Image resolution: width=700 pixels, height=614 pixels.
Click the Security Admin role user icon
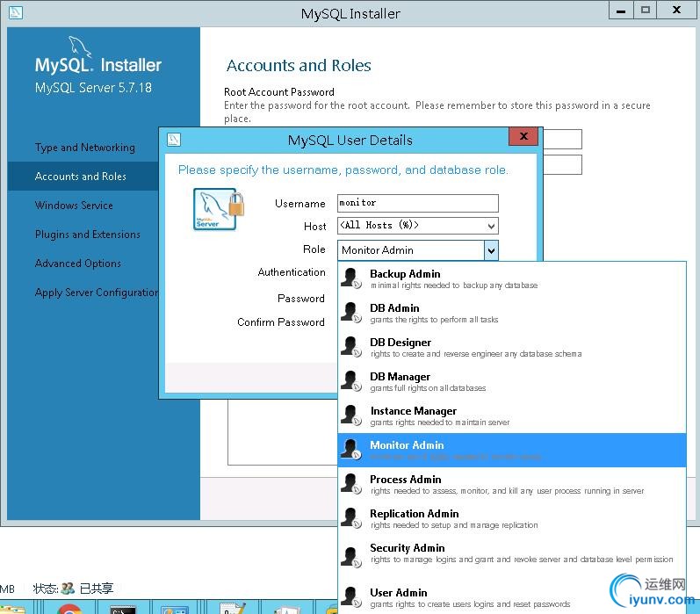[351, 557]
